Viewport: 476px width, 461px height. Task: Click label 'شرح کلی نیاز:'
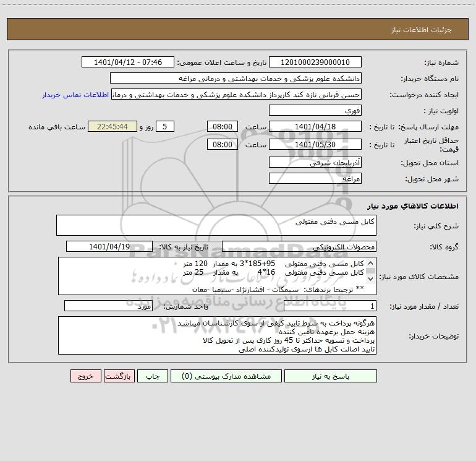(x=436, y=226)
